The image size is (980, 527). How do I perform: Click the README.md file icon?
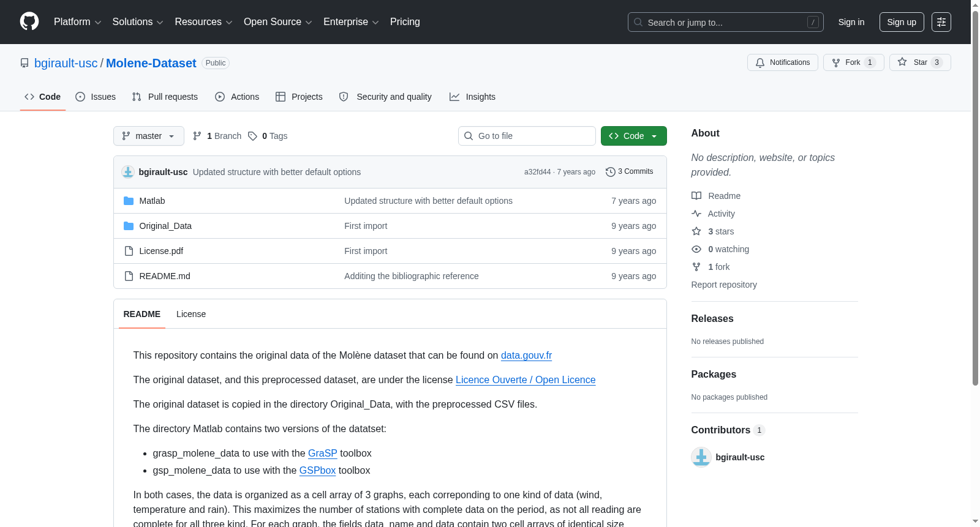click(x=129, y=276)
